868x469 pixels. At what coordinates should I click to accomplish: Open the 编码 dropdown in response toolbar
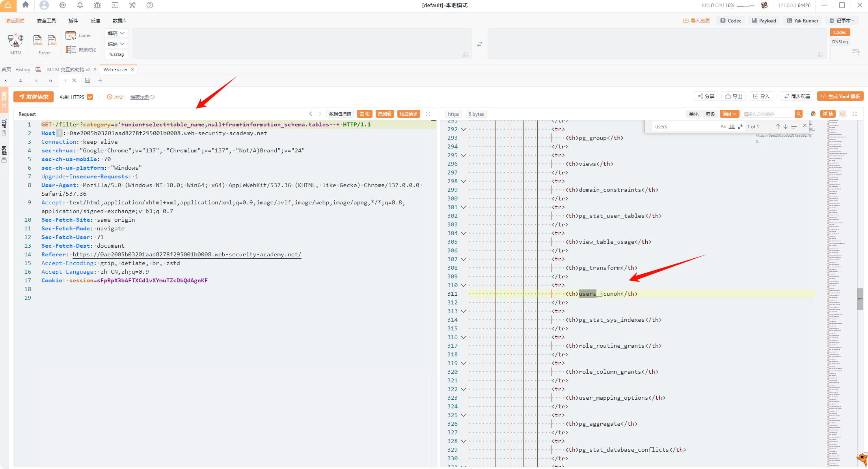[x=729, y=114]
